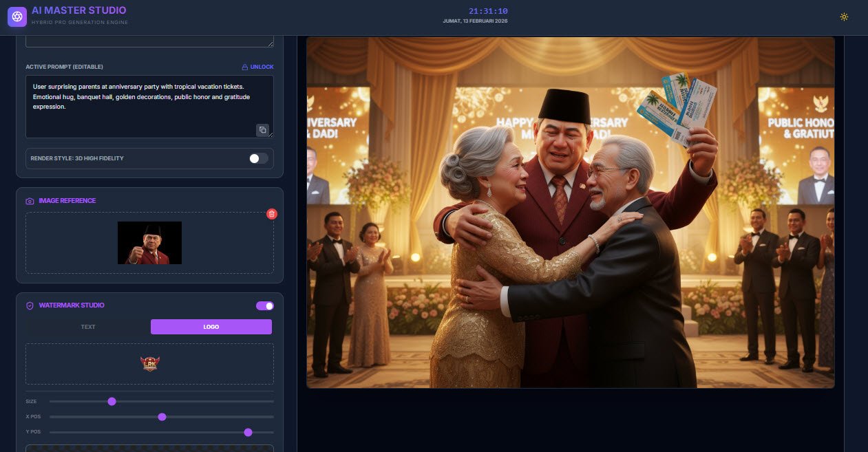
Task: Toggle the sun theme icon in the header
Action: [x=844, y=17]
